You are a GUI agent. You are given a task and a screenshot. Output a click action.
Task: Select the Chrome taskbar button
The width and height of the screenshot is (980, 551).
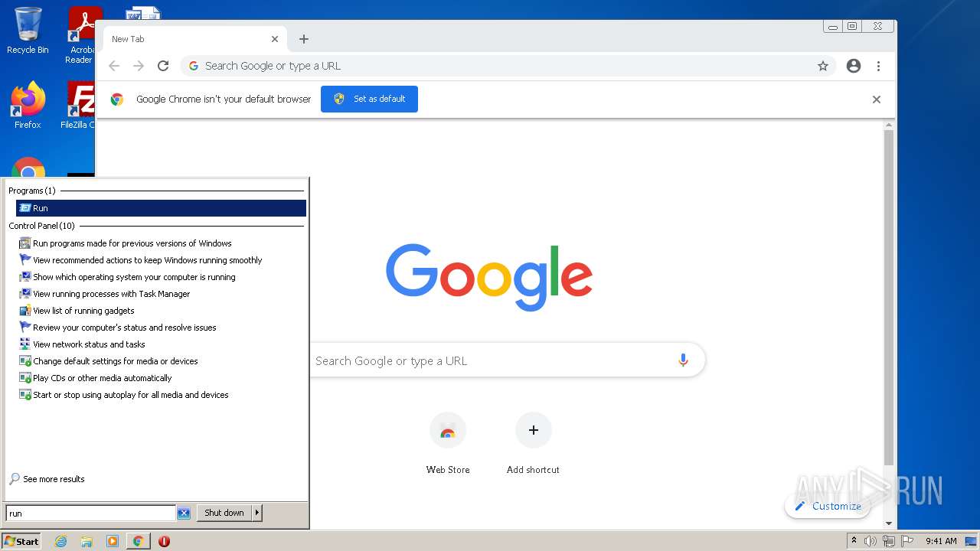point(139,541)
